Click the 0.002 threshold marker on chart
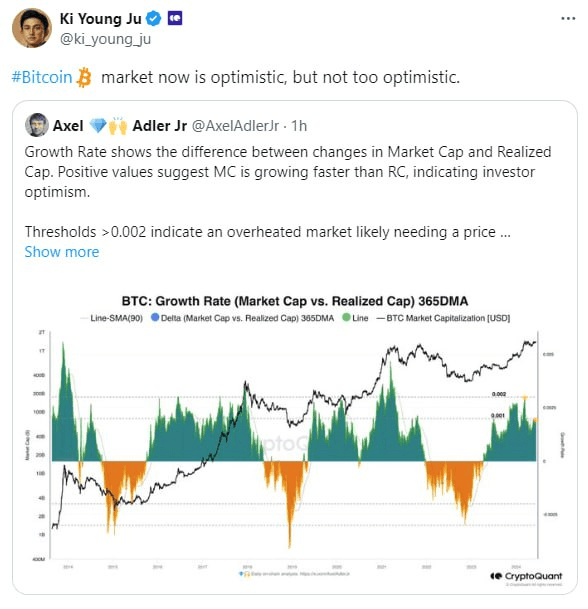This screenshot has width=588, height=609. (499, 394)
